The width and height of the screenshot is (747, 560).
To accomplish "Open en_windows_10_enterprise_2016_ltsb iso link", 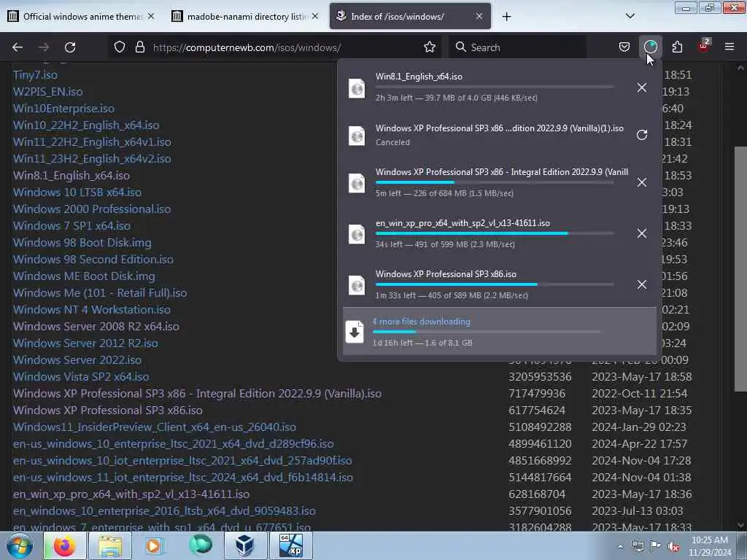I will click(x=164, y=511).
